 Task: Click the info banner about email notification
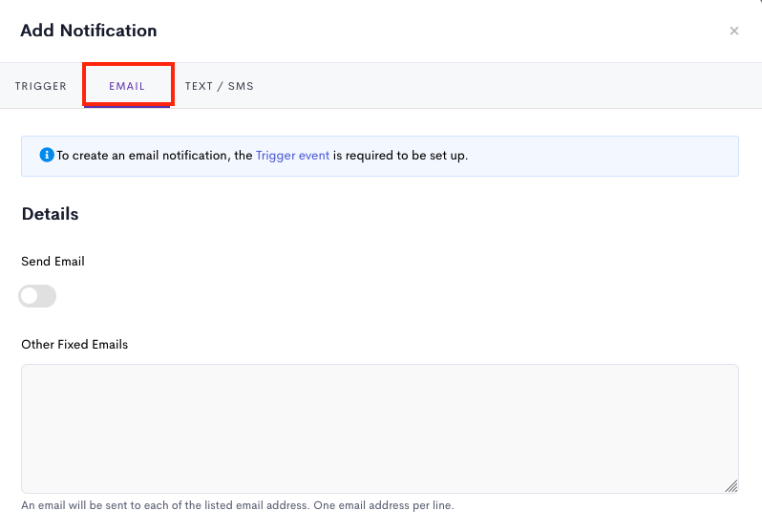coord(380,156)
